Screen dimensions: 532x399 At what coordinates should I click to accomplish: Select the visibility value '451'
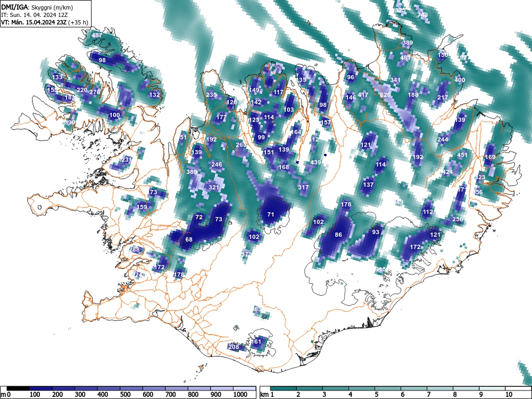[462, 155]
